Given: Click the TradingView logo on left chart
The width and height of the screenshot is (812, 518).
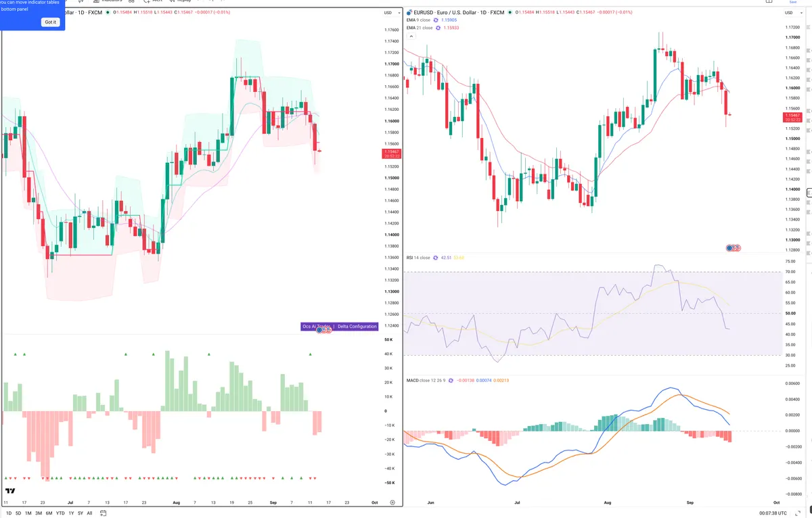Looking at the screenshot, I should coord(10,491).
